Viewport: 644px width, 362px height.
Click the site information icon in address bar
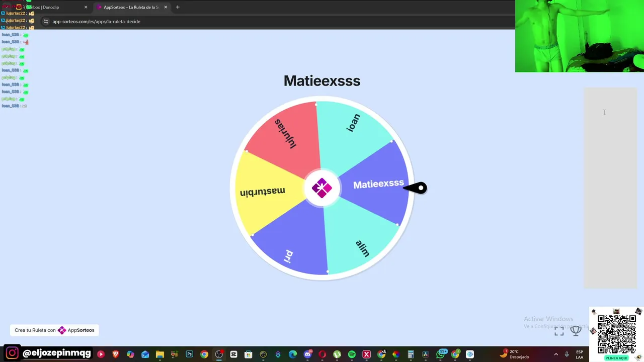tap(46, 22)
